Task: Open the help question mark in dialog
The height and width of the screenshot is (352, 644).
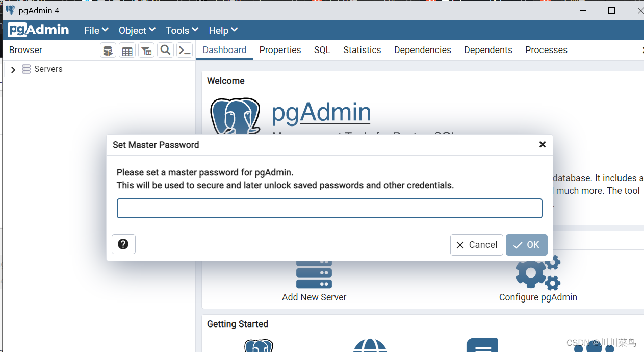Action: pos(123,244)
